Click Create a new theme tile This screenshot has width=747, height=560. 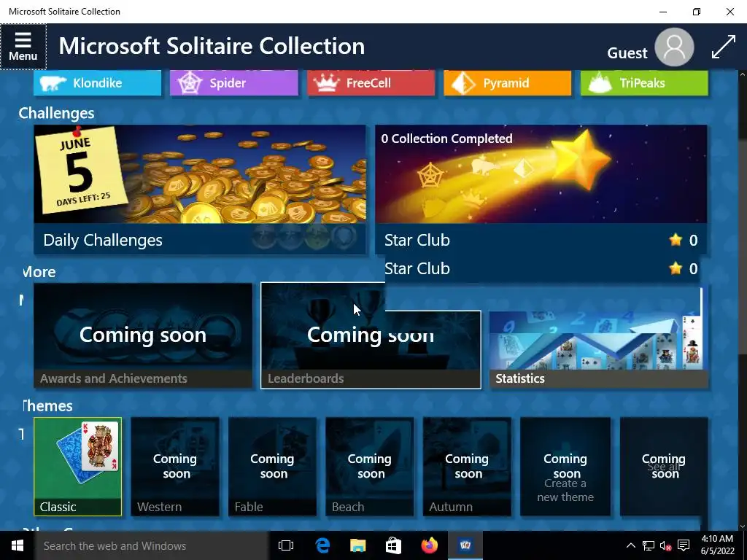(x=565, y=467)
